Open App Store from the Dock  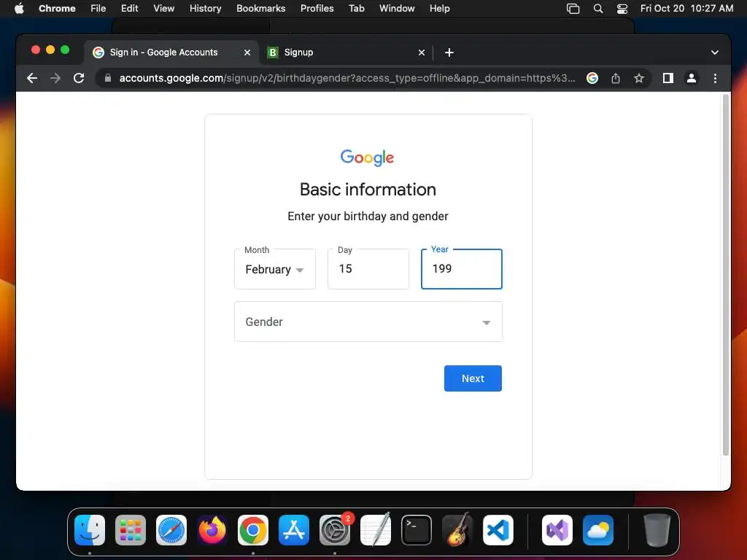pyautogui.click(x=294, y=530)
